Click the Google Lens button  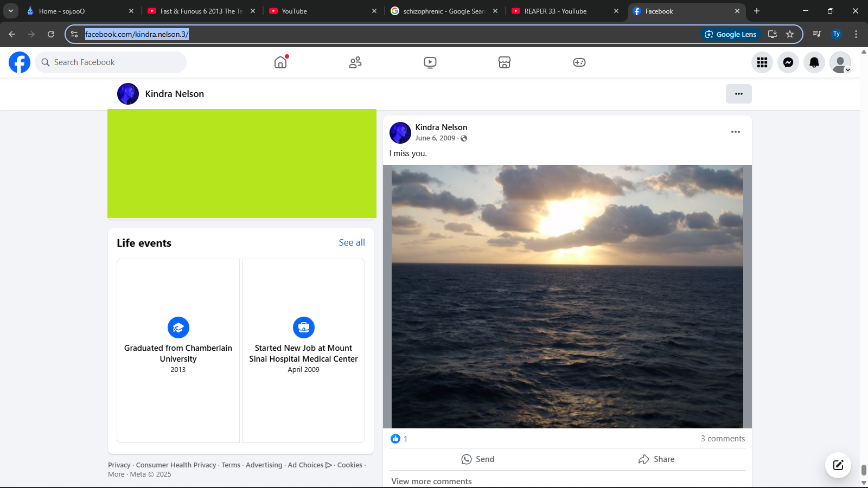[731, 34]
